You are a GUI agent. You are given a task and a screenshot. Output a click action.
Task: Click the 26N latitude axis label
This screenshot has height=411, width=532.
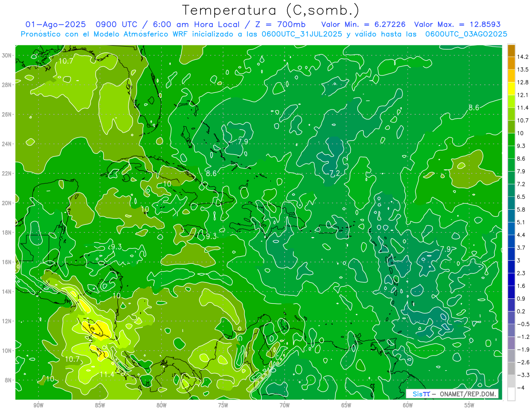7,114
